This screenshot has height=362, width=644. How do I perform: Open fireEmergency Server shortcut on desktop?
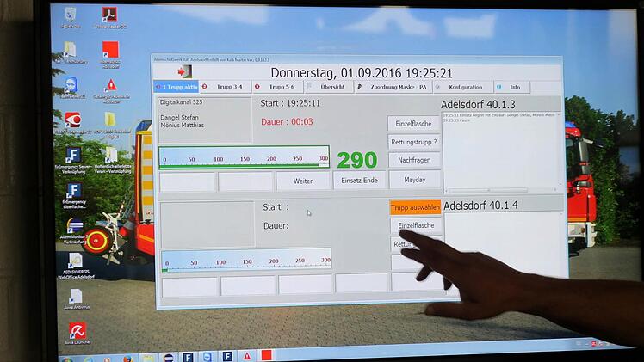(x=73, y=160)
